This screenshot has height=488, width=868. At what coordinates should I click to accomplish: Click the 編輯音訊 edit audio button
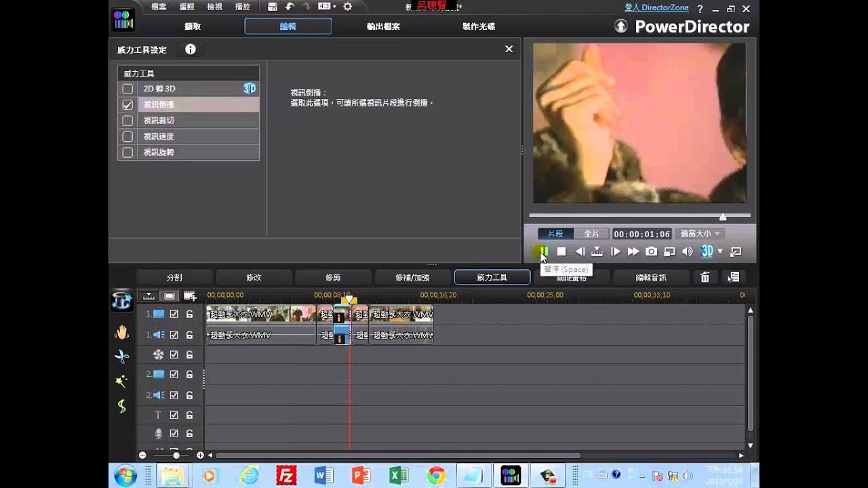(651, 277)
